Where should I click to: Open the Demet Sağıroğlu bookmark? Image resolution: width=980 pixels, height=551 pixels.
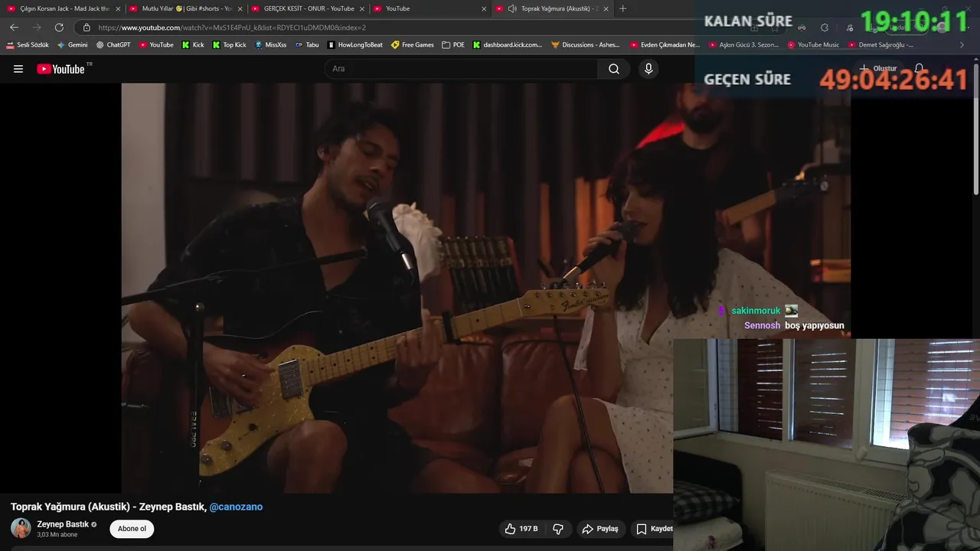pyautogui.click(x=880, y=45)
